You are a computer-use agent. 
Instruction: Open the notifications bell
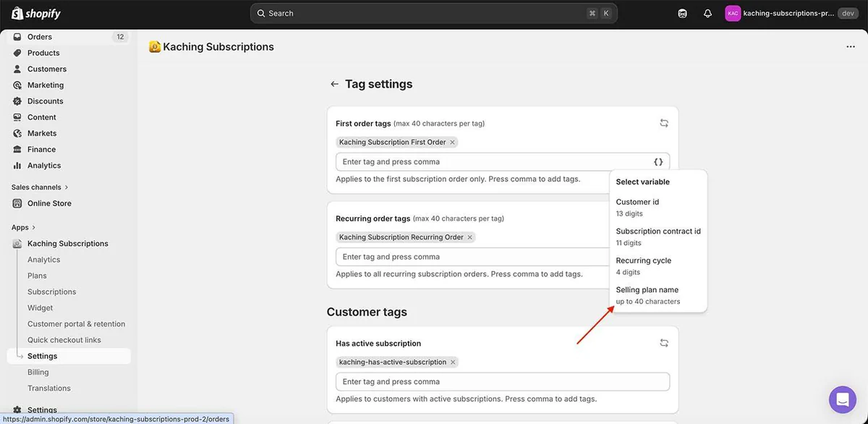(707, 13)
